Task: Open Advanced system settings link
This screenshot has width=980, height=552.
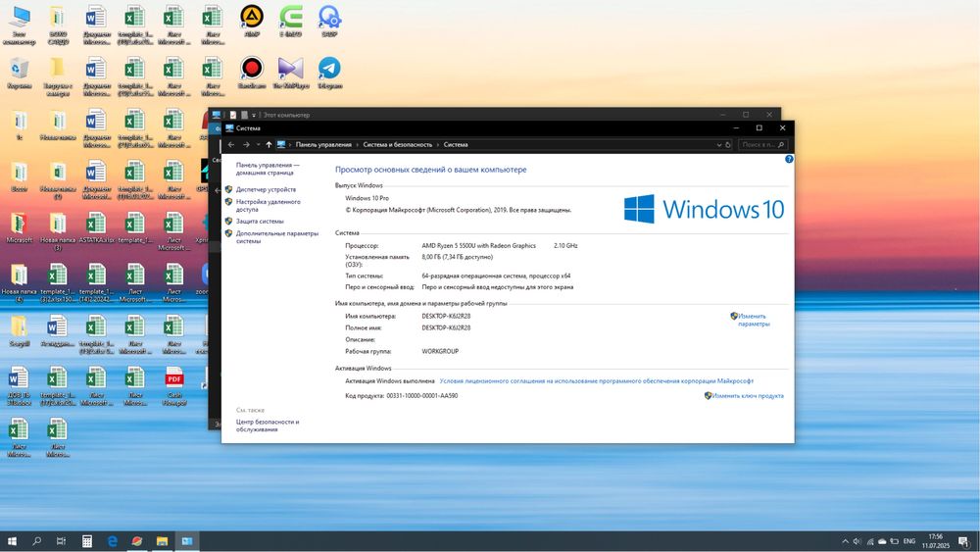Action: click(x=277, y=237)
